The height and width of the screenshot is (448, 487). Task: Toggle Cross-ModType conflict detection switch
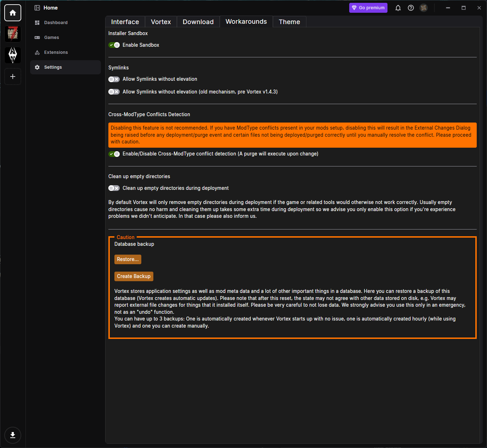(114, 154)
